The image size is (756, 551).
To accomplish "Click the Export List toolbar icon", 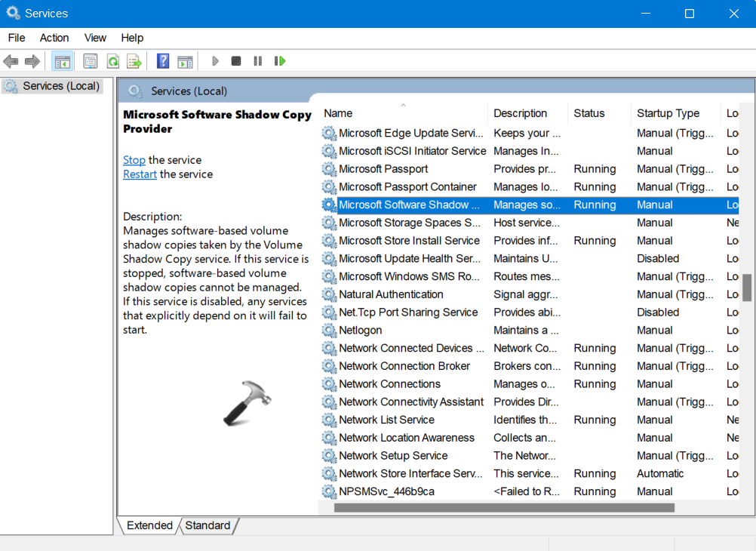I will coord(134,61).
